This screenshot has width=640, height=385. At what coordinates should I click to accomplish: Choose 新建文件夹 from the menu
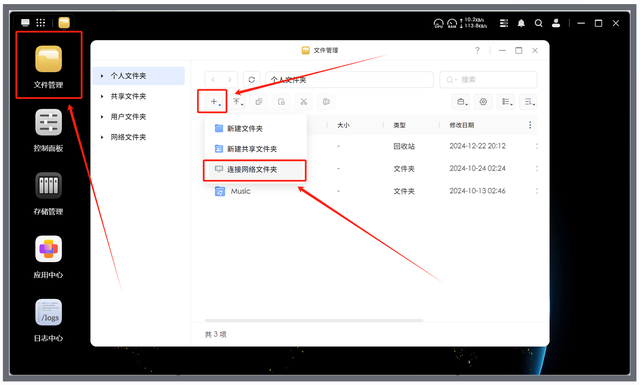click(x=255, y=129)
